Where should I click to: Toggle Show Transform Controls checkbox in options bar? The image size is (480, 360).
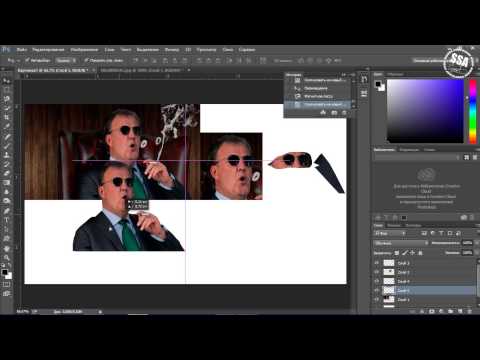(86, 60)
